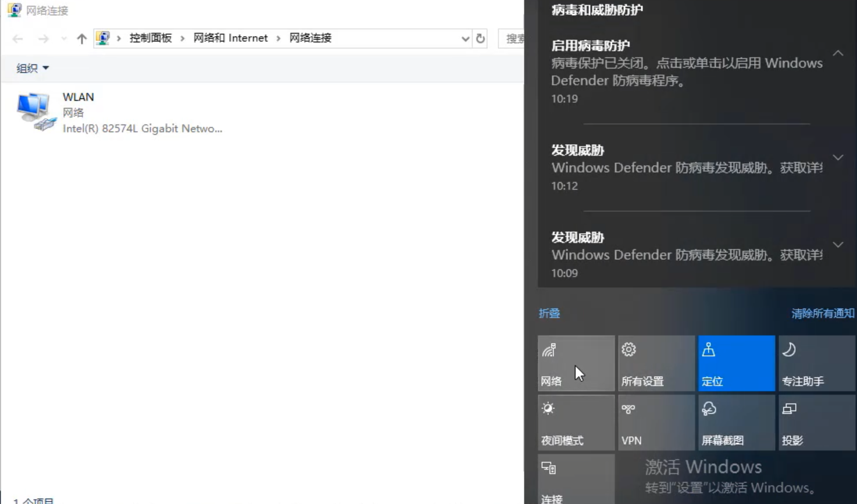
Task: Click the Collapse quick actions link
Action: click(549, 313)
